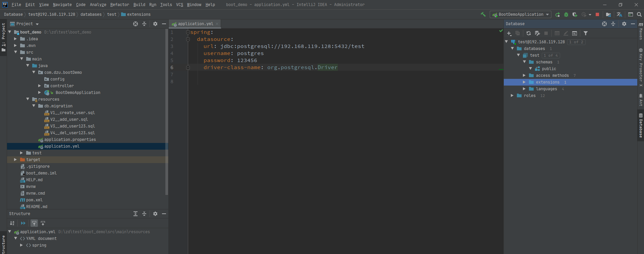Screen dimensions: 644x254
Task: Click the databases breadcrumb in navigation bar
Action: pyautogui.click(x=91, y=14)
